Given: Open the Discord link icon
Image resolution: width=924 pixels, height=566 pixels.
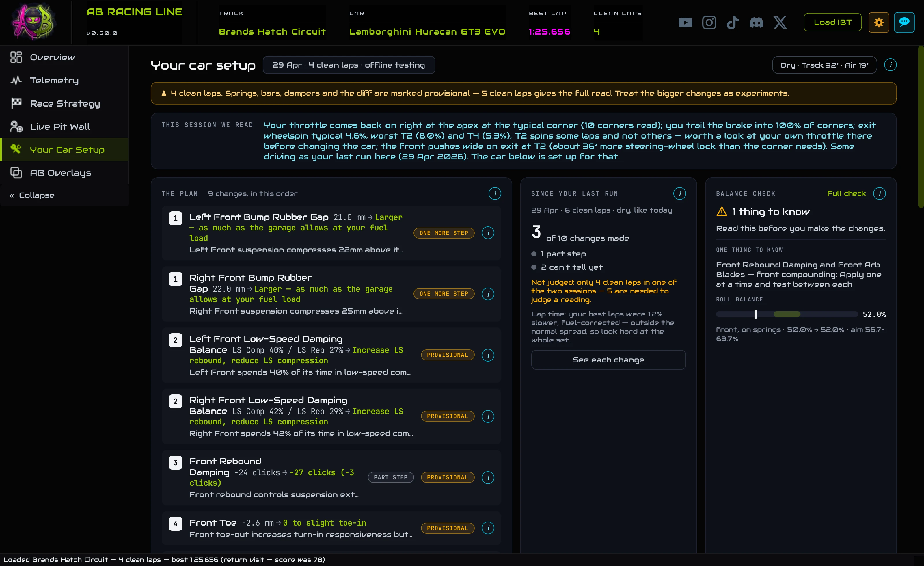Looking at the screenshot, I should 756,23.
